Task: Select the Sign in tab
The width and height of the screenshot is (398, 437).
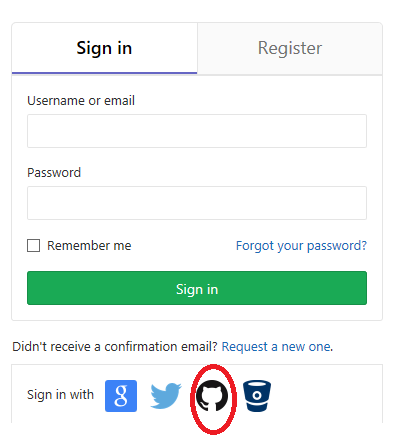Action: pos(104,48)
